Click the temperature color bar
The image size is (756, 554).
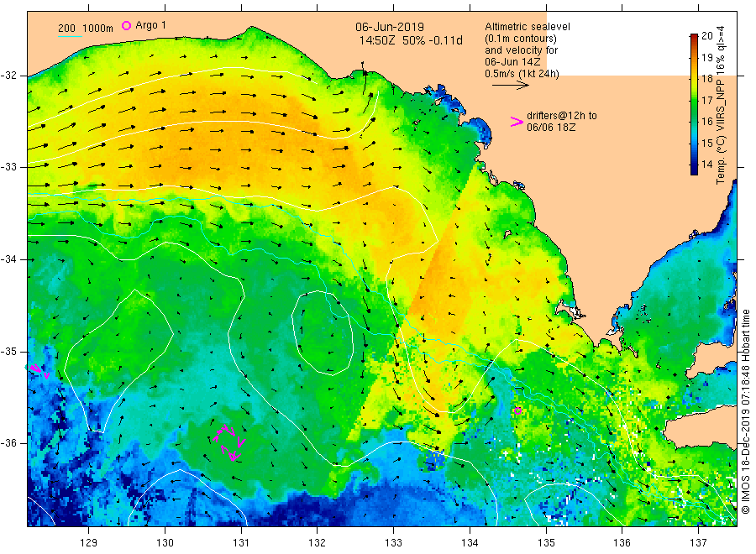(694, 104)
